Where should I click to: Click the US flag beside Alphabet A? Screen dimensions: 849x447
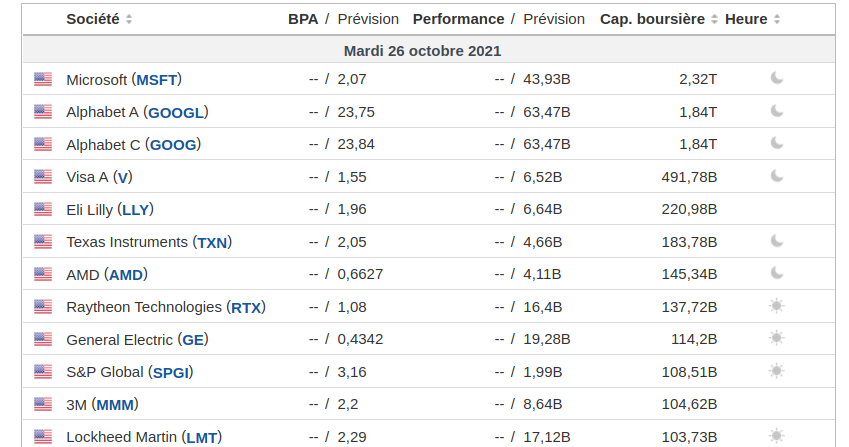[42, 112]
